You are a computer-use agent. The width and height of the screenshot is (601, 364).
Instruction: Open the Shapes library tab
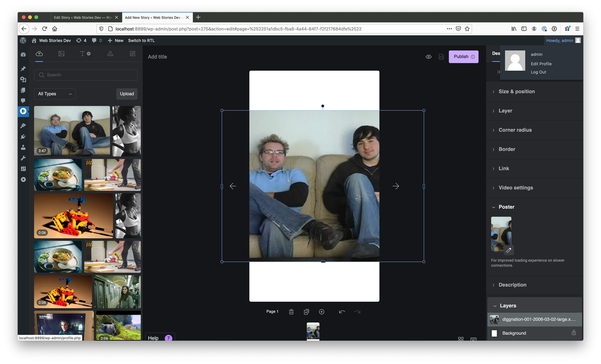[x=110, y=54]
